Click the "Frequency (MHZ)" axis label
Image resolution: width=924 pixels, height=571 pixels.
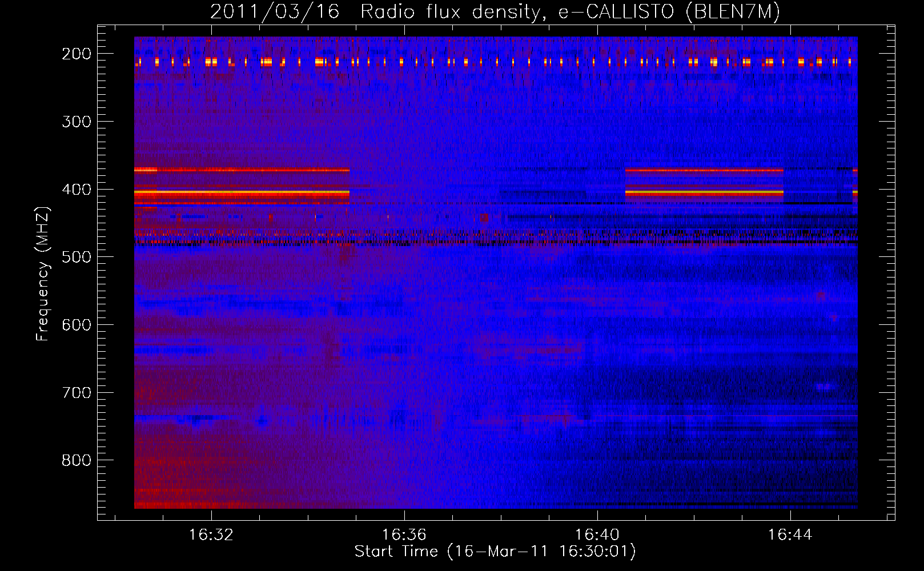[43, 274]
